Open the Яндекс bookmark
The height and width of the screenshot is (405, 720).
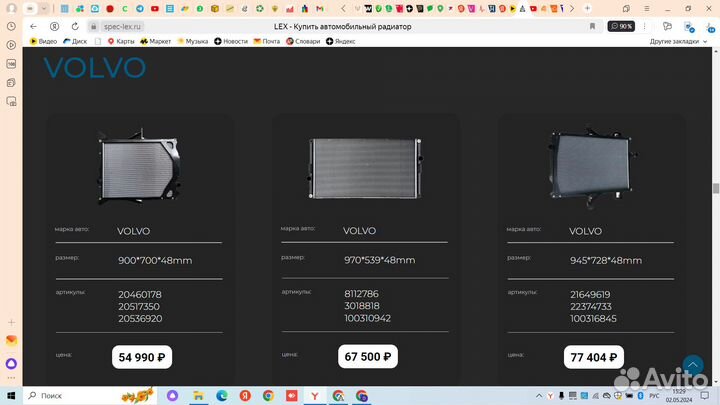coord(341,41)
